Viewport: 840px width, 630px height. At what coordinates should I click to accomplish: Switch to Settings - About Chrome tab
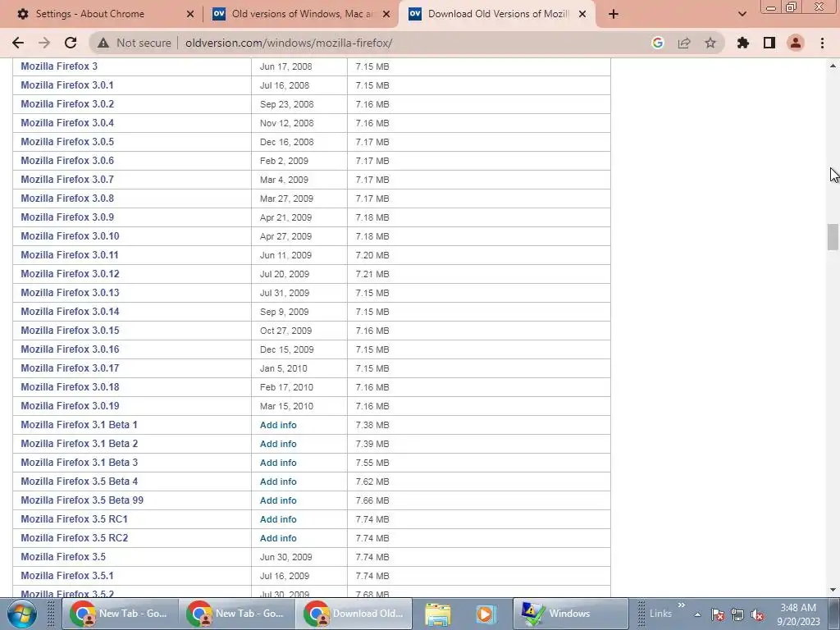coord(102,14)
